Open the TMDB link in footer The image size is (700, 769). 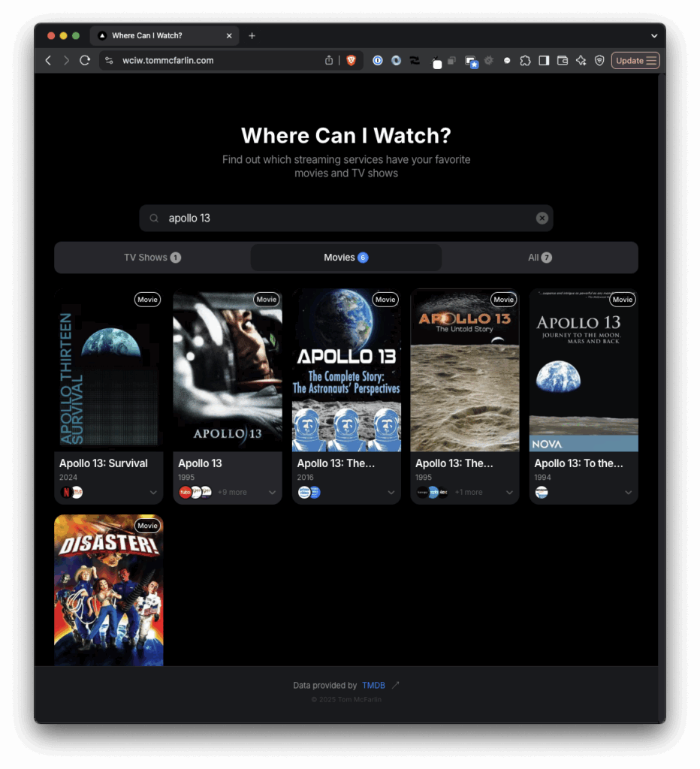coord(373,685)
